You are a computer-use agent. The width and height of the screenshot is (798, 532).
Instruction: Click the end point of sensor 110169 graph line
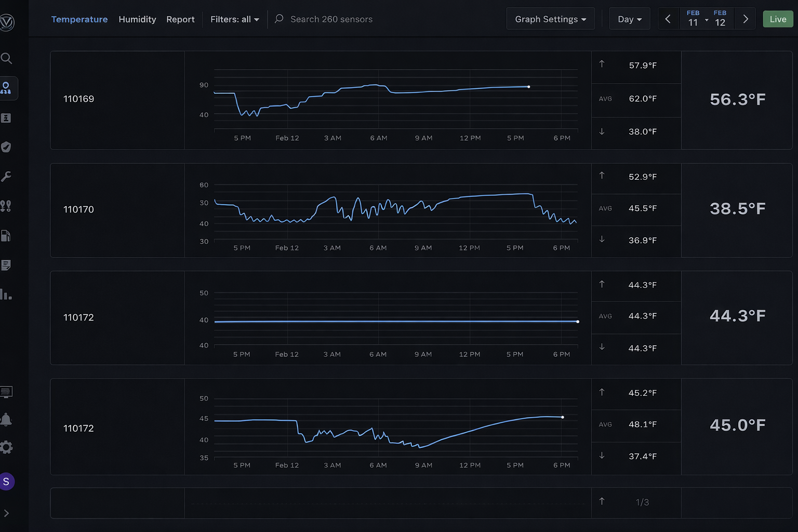[x=529, y=87]
